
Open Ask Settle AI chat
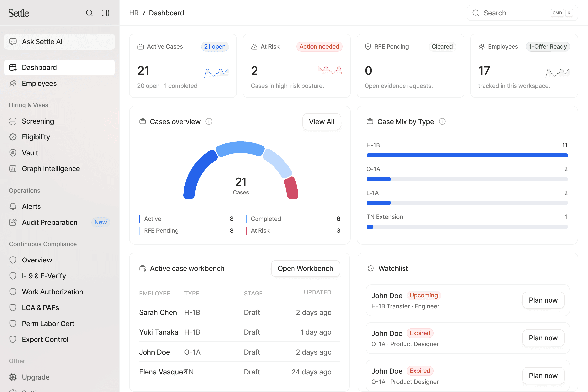[60, 42]
